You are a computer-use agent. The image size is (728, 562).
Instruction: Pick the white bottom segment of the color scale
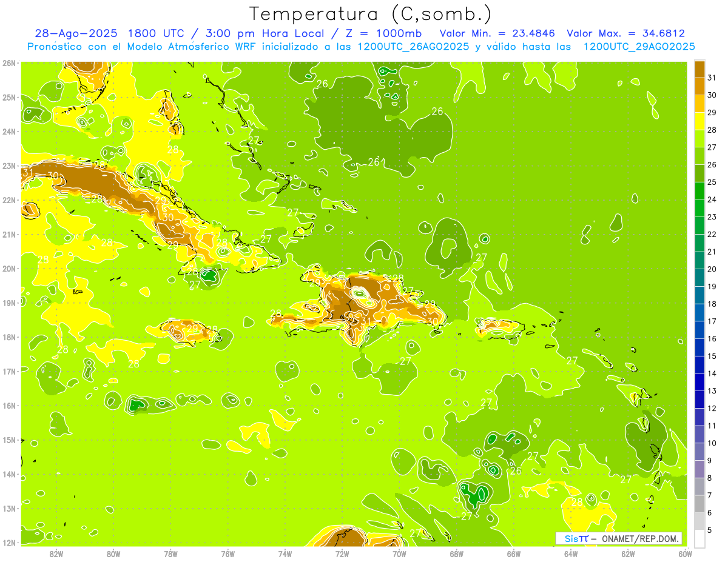click(x=700, y=538)
